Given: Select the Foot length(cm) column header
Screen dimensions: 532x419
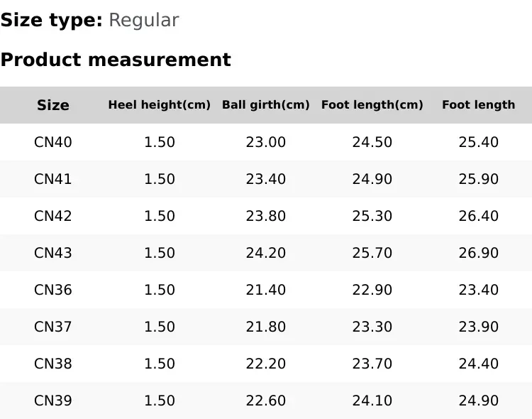Looking at the screenshot, I should coord(372,104).
